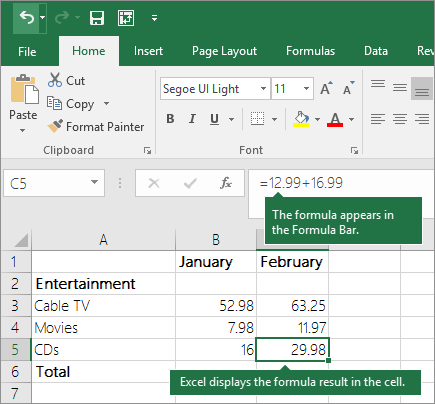Click the Decrease Font Size icon
This screenshot has height=404, width=435.
click(349, 88)
